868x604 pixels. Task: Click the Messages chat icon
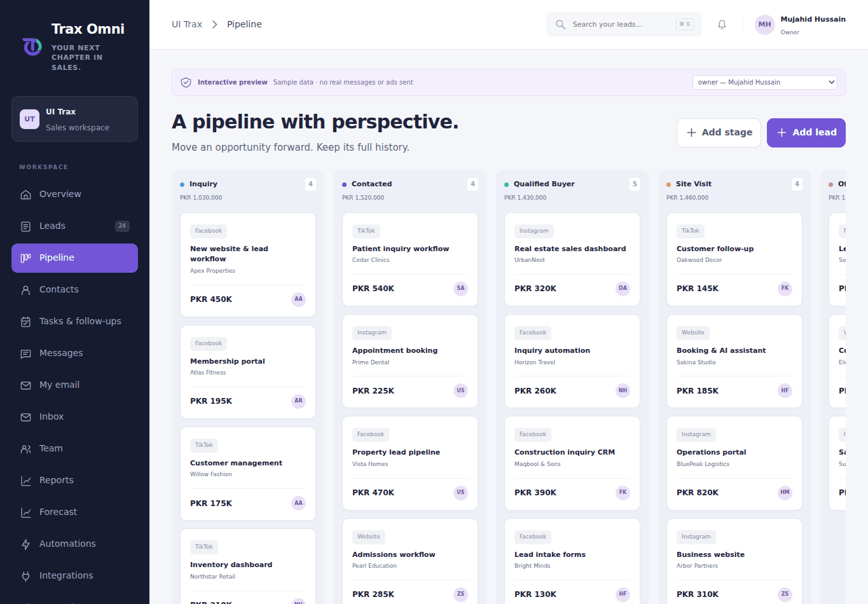(26, 353)
